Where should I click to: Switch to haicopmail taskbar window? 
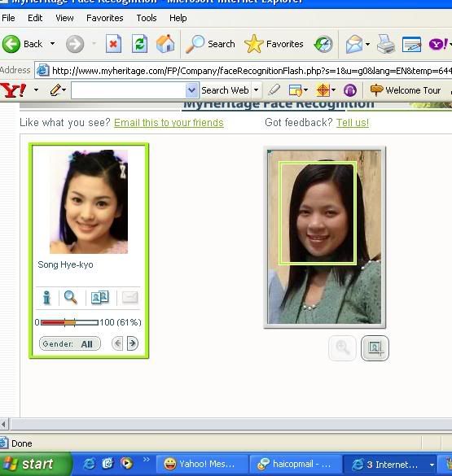296,464
